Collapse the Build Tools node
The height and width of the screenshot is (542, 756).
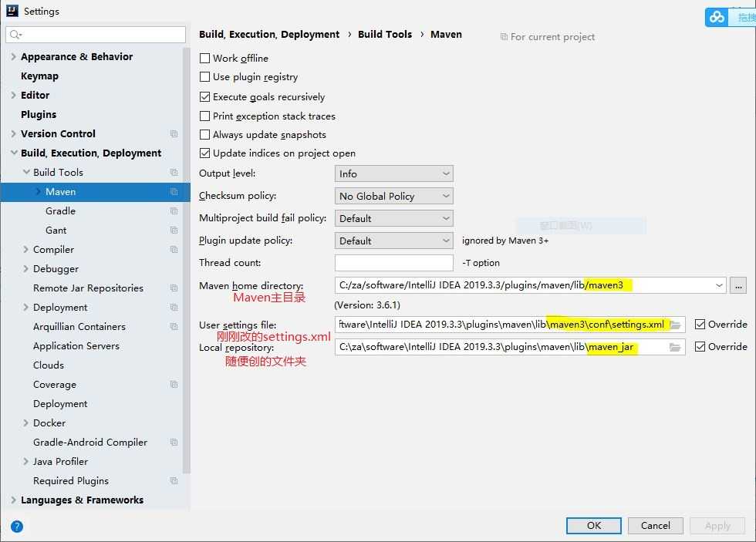(x=26, y=172)
